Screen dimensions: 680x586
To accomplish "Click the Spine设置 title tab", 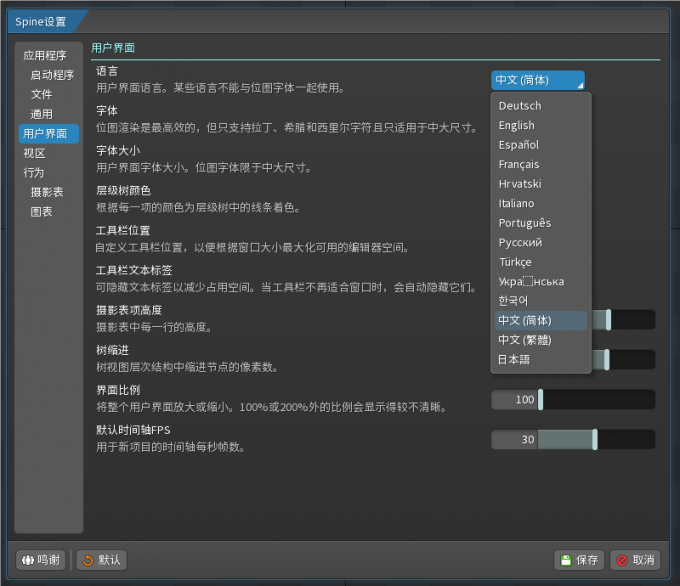I will [x=41, y=22].
